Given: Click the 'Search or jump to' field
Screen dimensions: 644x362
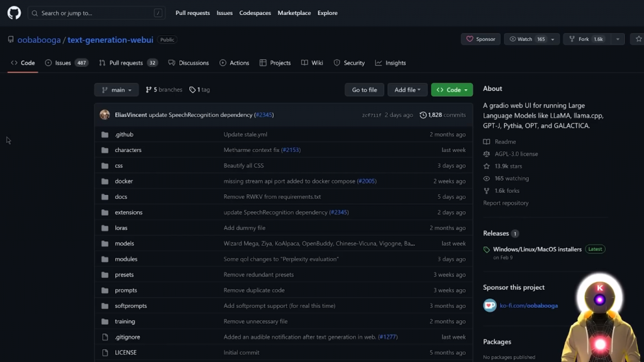Looking at the screenshot, I should tap(96, 13).
